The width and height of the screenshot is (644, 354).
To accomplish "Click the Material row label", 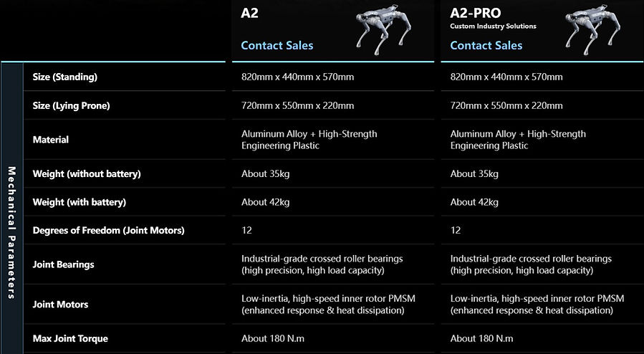I will (51, 140).
